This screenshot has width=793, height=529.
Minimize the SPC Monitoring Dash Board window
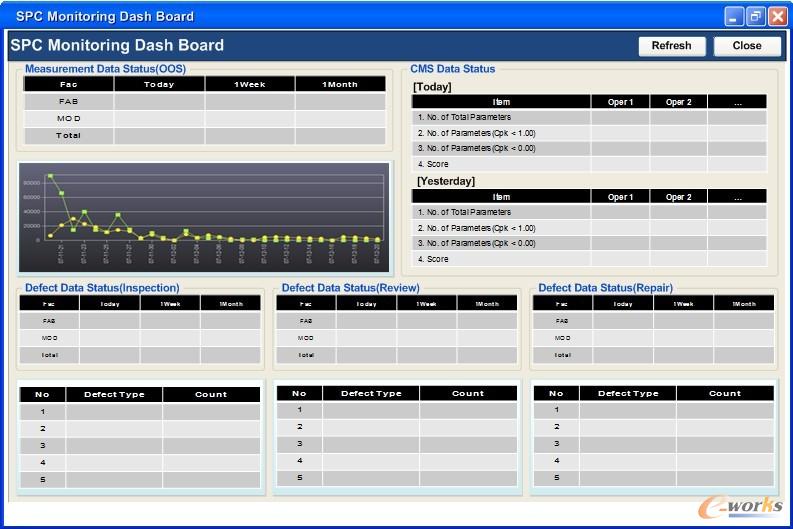[734, 16]
